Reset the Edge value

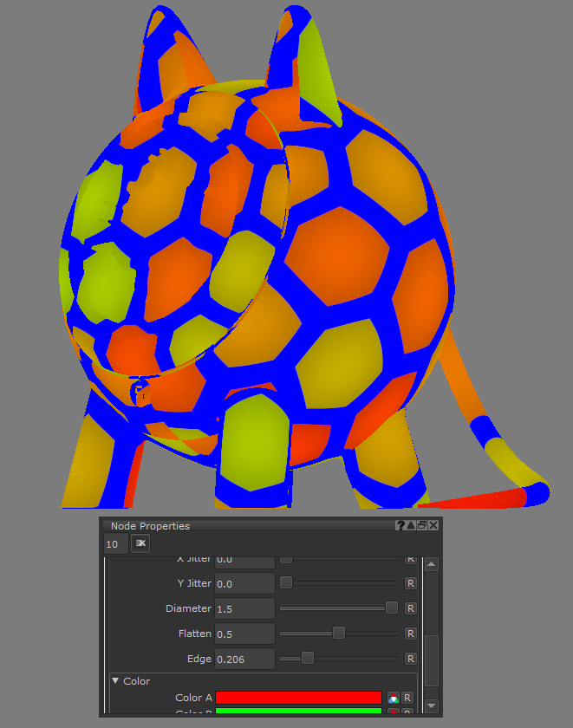(411, 659)
